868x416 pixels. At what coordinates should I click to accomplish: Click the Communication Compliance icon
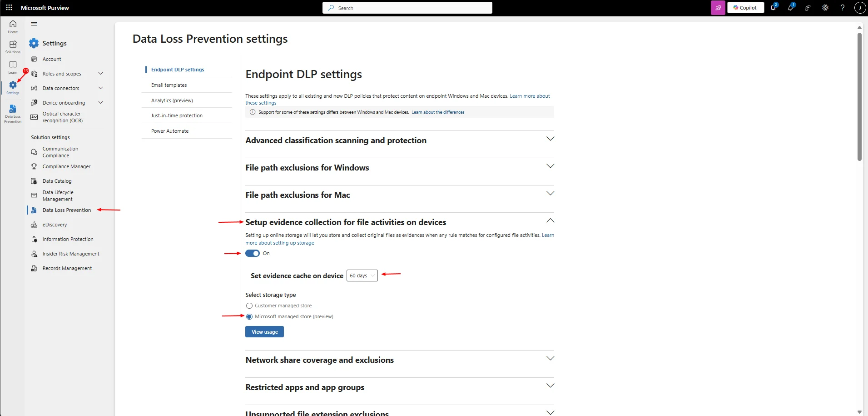coord(34,152)
